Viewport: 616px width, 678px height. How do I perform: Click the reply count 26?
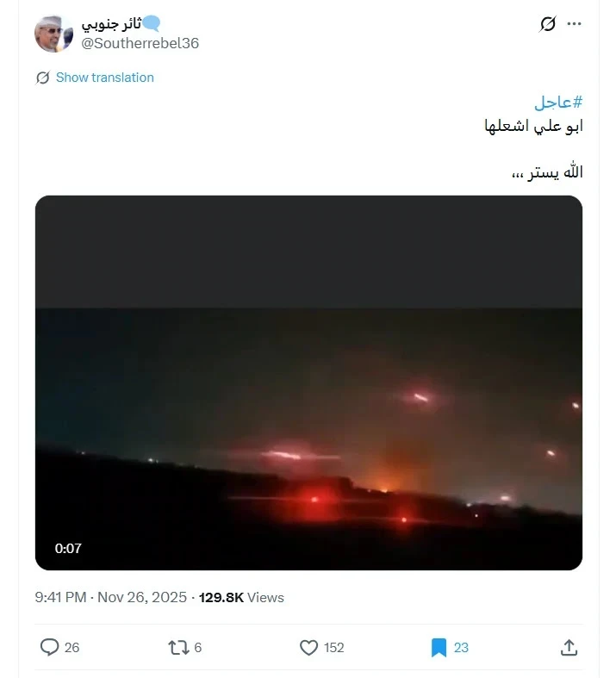[x=72, y=647]
